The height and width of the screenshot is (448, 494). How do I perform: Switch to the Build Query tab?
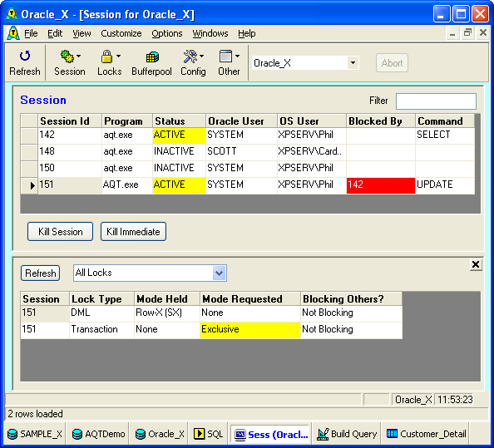click(x=347, y=434)
